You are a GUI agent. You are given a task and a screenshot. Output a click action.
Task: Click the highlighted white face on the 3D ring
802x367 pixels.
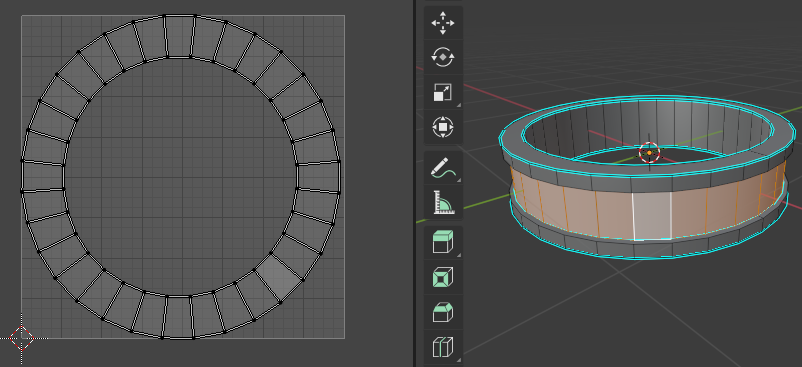pyautogui.click(x=652, y=216)
